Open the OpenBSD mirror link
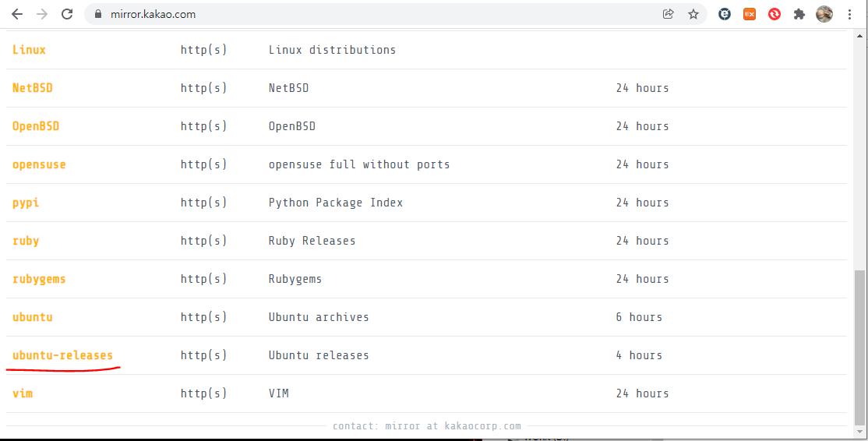 click(x=35, y=126)
